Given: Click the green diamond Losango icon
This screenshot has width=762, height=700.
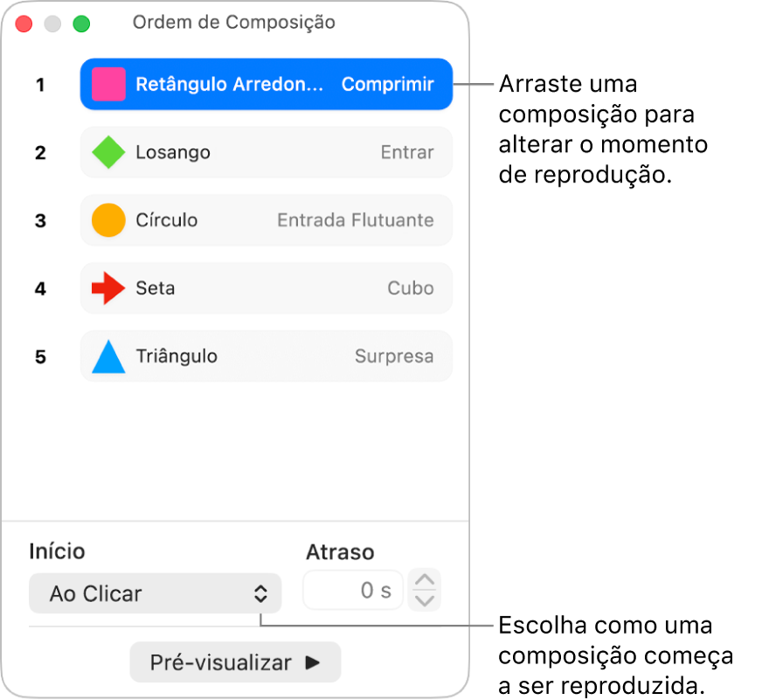Looking at the screenshot, I should point(108,152).
